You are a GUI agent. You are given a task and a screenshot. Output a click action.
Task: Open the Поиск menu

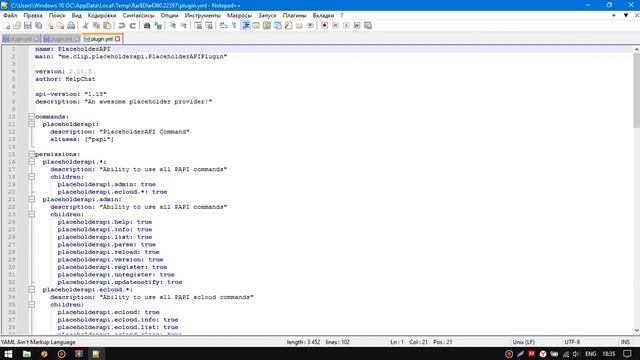tap(57, 16)
